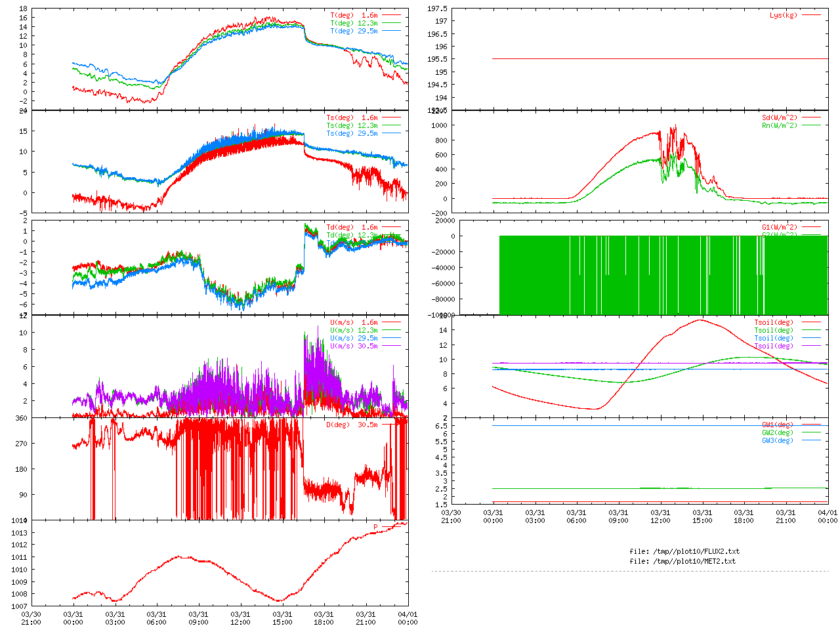Select the D(deg) 30.5m legend entry

(352, 425)
